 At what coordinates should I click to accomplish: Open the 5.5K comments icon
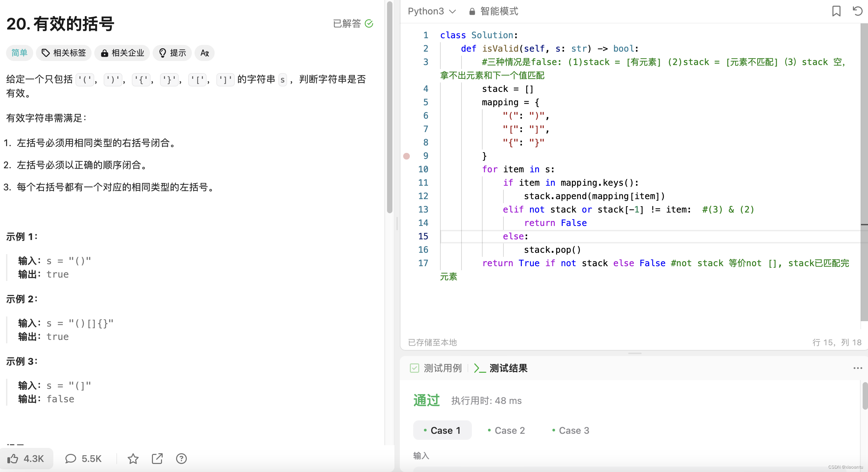click(x=70, y=459)
